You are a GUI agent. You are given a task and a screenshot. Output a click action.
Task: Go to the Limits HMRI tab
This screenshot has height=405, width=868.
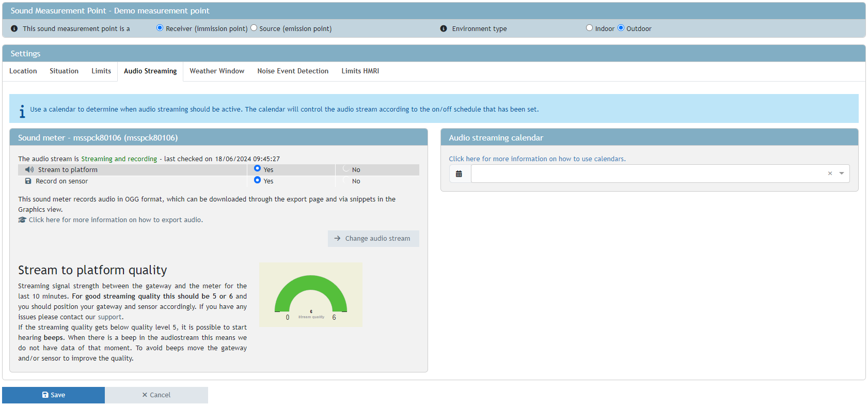360,71
